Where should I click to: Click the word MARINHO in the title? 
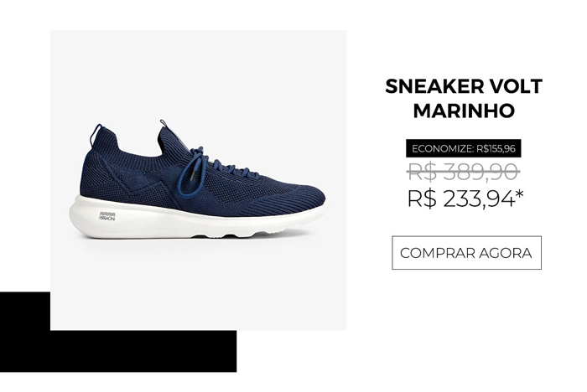click(x=464, y=111)
